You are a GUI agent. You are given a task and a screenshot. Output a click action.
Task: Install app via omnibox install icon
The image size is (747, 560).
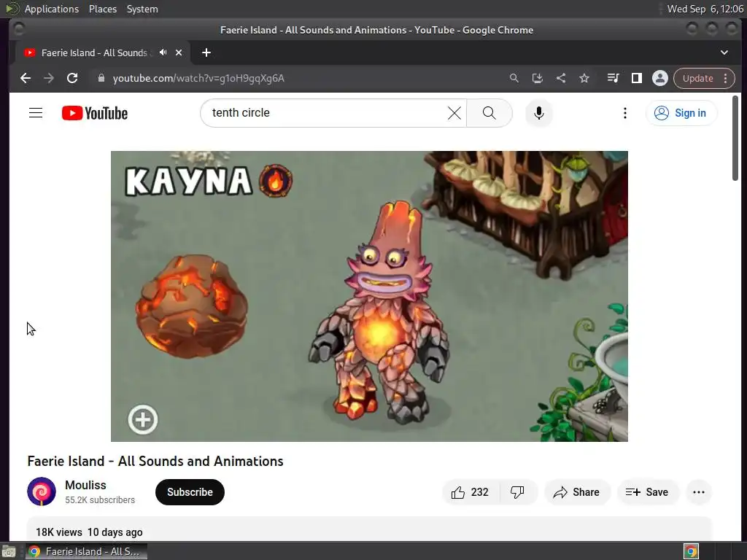(538, 78)
